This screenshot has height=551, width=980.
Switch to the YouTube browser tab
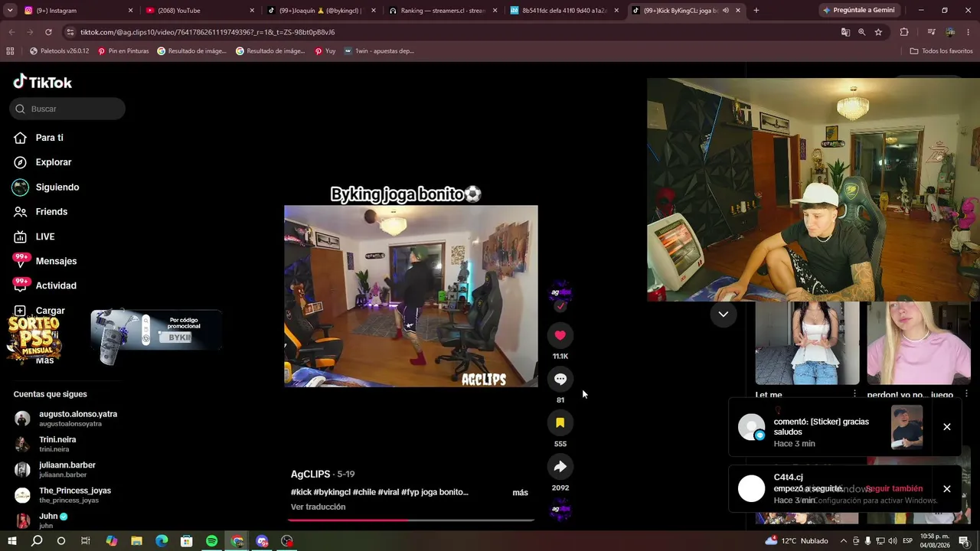(199, 11)
